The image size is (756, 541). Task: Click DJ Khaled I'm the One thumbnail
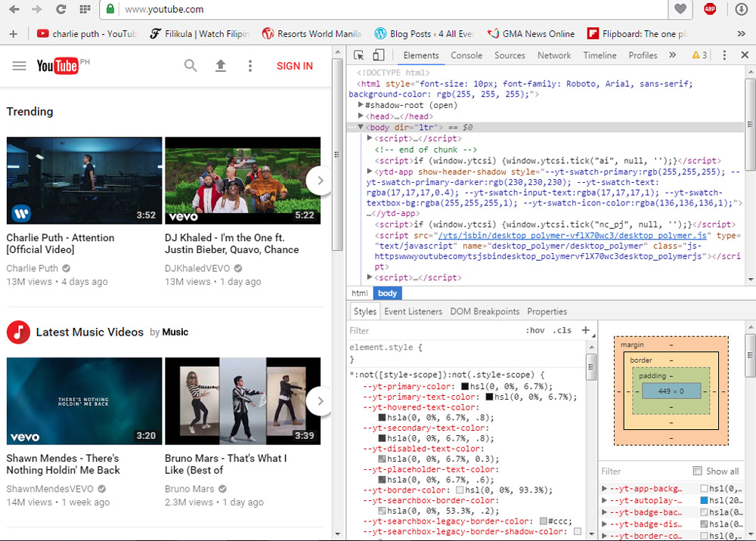(x=243, y=181)
